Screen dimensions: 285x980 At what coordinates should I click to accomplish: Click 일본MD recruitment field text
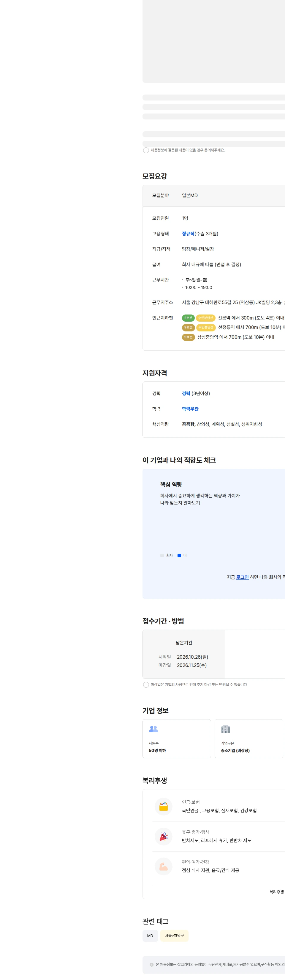[190, 196]
